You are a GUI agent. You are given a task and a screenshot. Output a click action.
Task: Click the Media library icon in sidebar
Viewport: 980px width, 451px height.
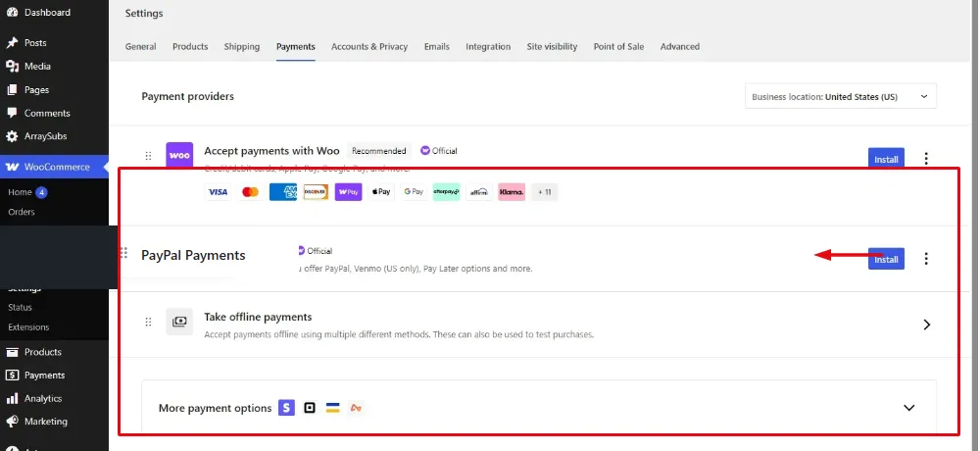12,67
